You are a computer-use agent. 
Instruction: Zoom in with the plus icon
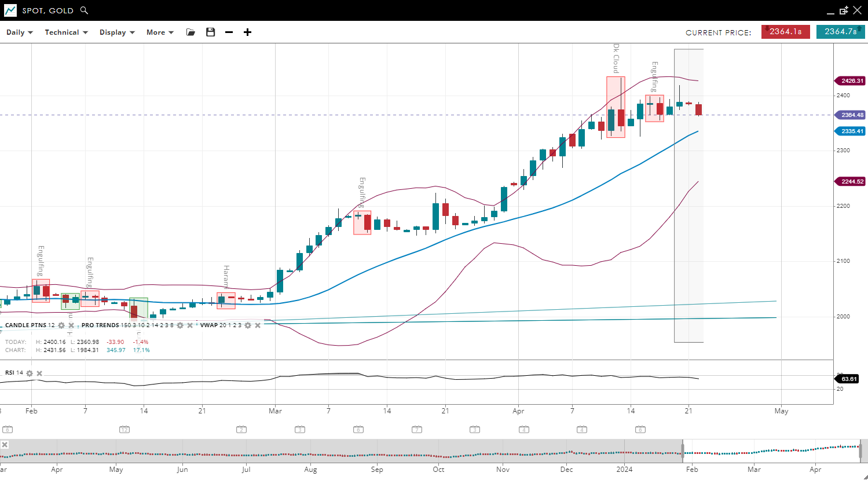pyautogui.click(x=247, y=32)
